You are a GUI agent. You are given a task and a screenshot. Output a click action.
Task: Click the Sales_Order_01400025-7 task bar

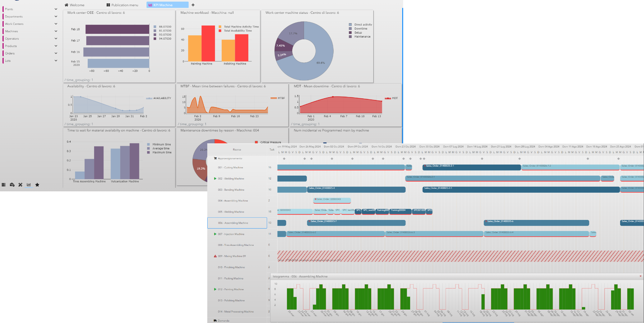coord(356,223)
